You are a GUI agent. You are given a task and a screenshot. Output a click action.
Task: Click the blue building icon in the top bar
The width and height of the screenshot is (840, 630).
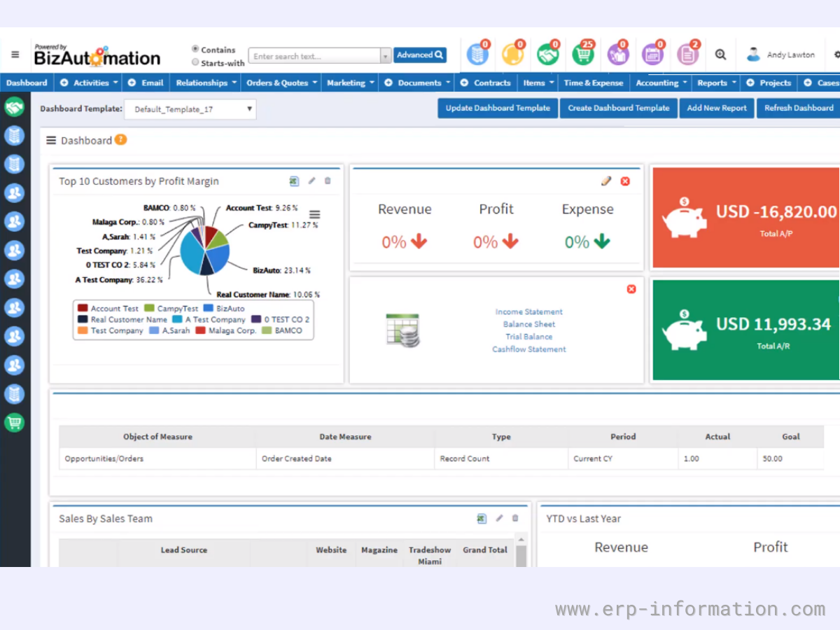tap(477, 54)
